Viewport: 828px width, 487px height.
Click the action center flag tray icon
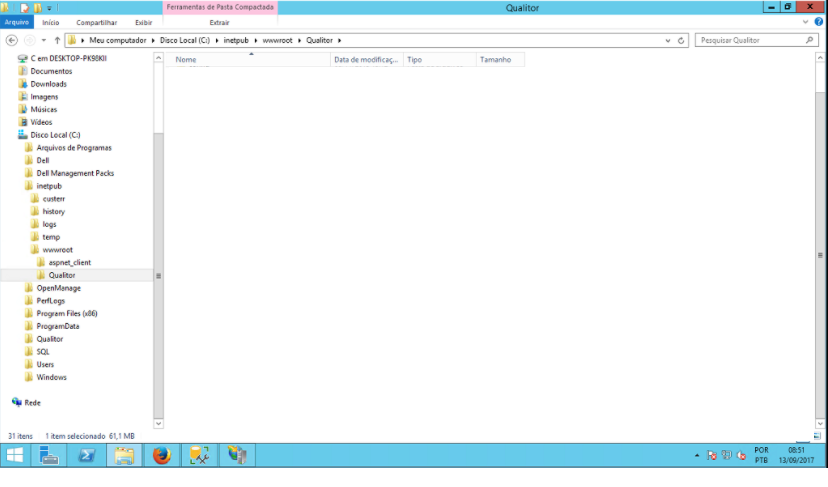712,455
